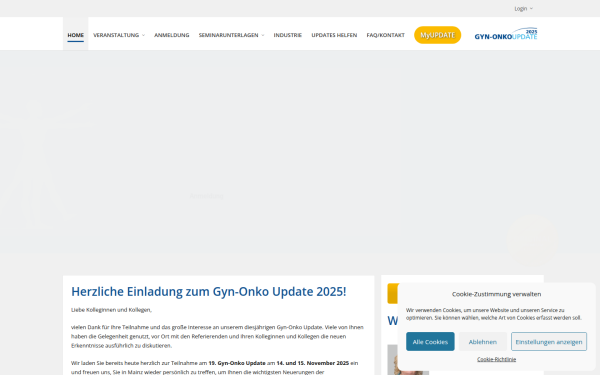Go to the HOME menu item
Screen dimensions: 600x375
point(75,35)
